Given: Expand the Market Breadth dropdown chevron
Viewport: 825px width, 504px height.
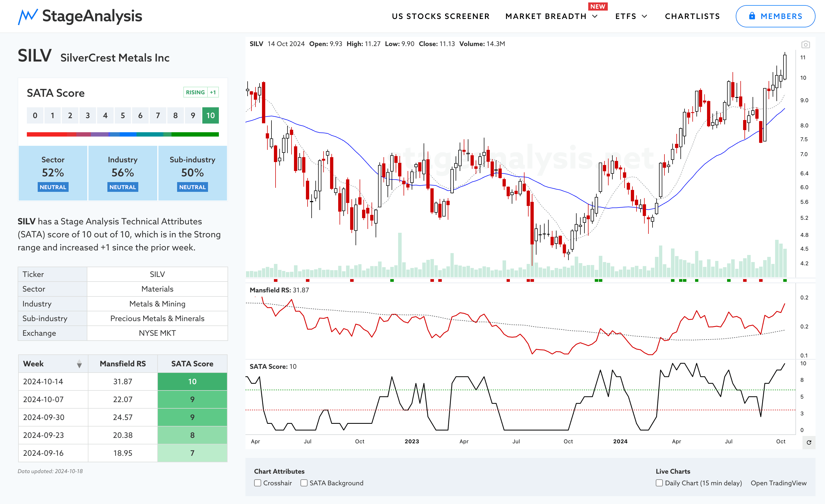Looking at the screenshot, I should point(595,16).
